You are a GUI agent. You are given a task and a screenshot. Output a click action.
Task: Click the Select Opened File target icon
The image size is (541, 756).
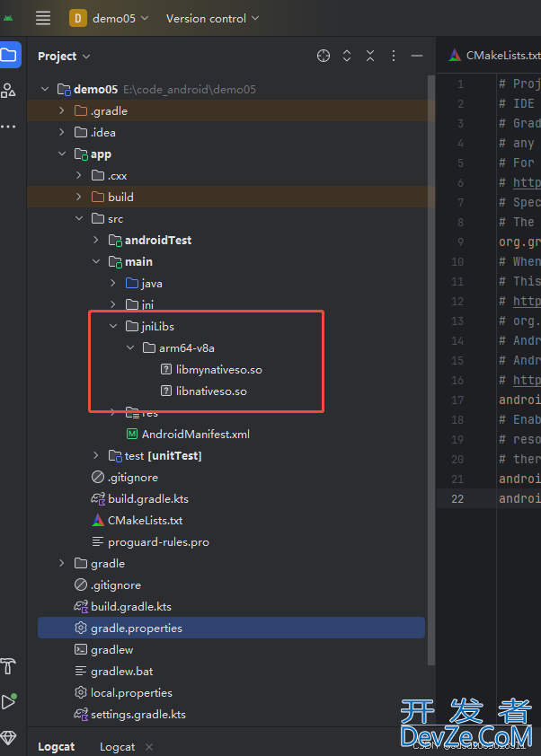[324, 56]
